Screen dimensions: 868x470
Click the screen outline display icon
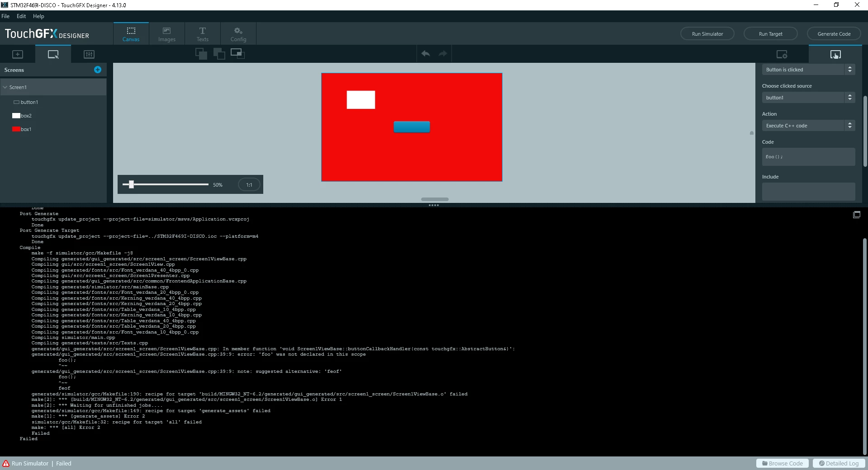click(x=237, y=54)
